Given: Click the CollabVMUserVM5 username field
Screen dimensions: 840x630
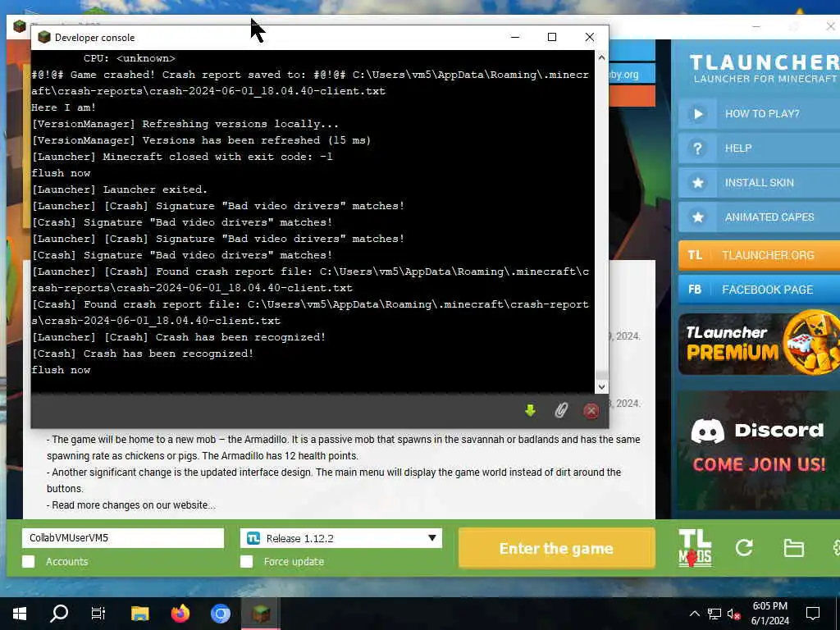Looking at the screenshot, I should point(123,538).
